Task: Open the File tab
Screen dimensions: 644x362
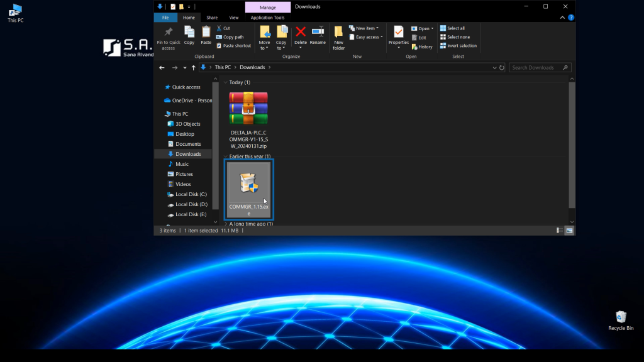Action: (165, 18)
